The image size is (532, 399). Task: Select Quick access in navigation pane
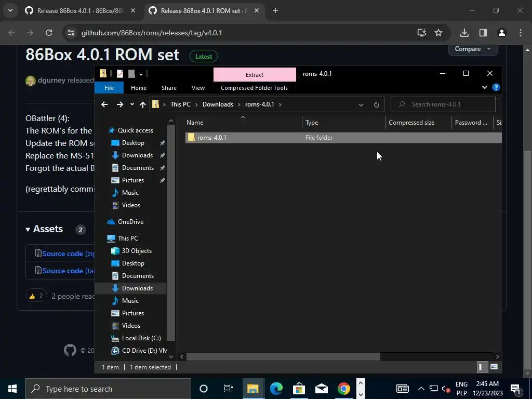[x=136, y=130]
